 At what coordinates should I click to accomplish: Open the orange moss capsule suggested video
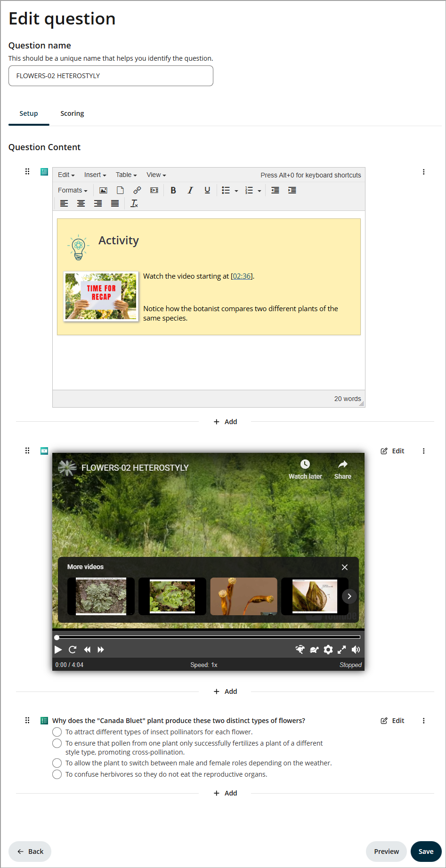pyautogui.click(x=243, y=596)
